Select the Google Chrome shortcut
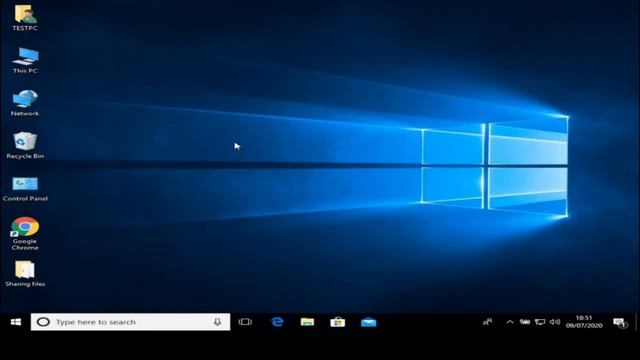640x360 pixels. (x=25, y=233)
